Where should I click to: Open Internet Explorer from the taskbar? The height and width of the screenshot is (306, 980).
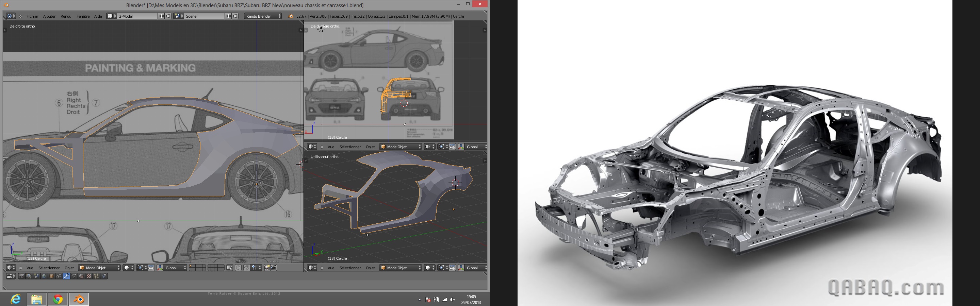[x=16, y=299]
